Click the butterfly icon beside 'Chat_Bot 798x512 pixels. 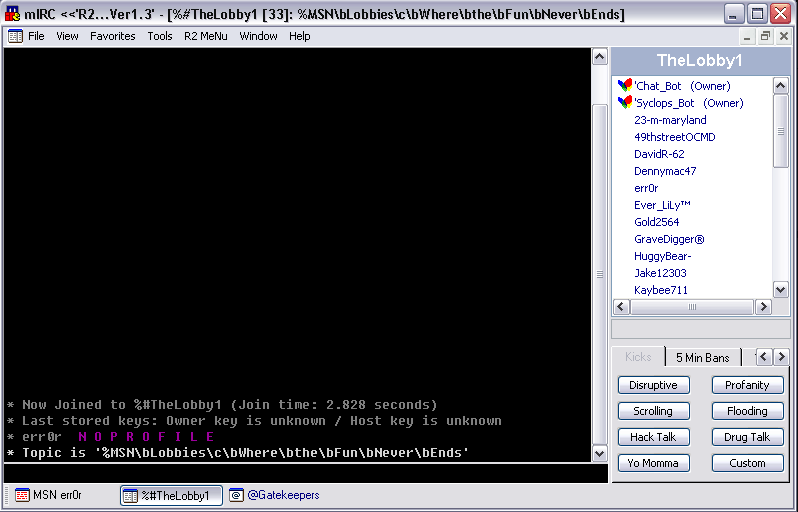(624, 86)
